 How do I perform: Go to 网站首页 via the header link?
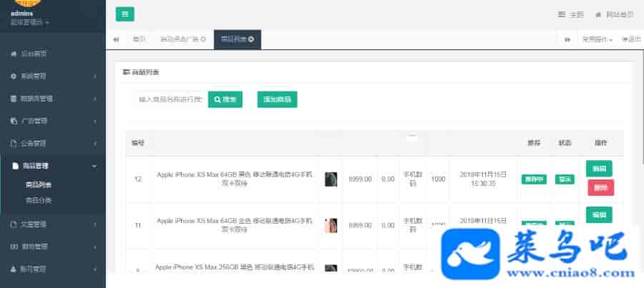pos(614,15)
